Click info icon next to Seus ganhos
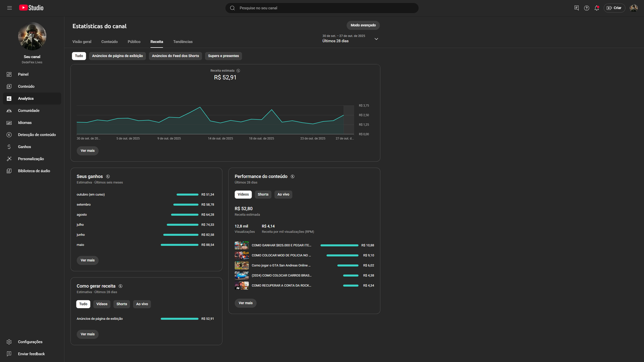 point(108,177)
